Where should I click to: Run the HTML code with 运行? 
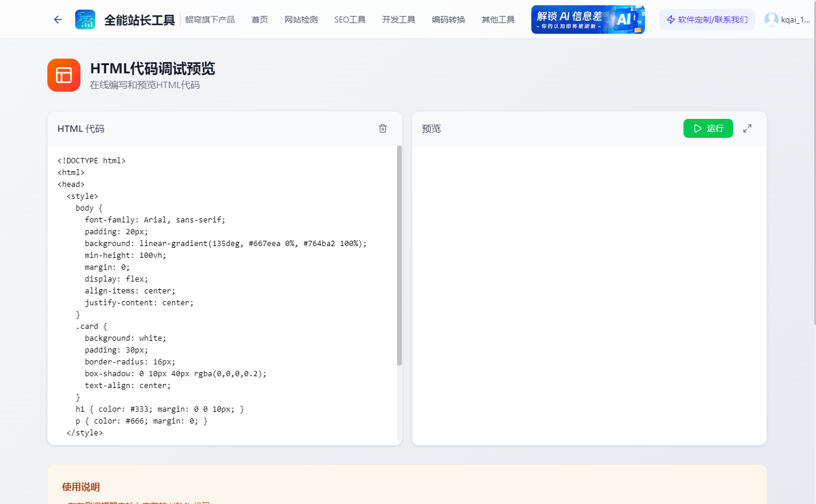(708, 128)
